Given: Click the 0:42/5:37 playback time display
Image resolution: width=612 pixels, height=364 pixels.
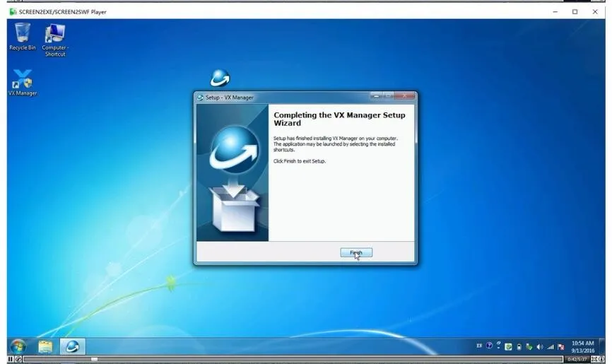Looking at the screenshot, I should point(577,359).
